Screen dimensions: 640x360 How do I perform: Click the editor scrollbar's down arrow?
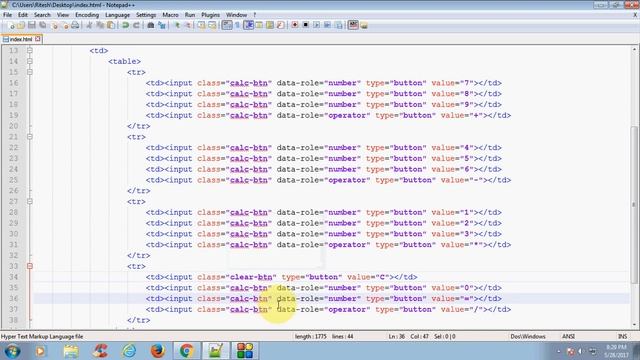pos(634,325)
